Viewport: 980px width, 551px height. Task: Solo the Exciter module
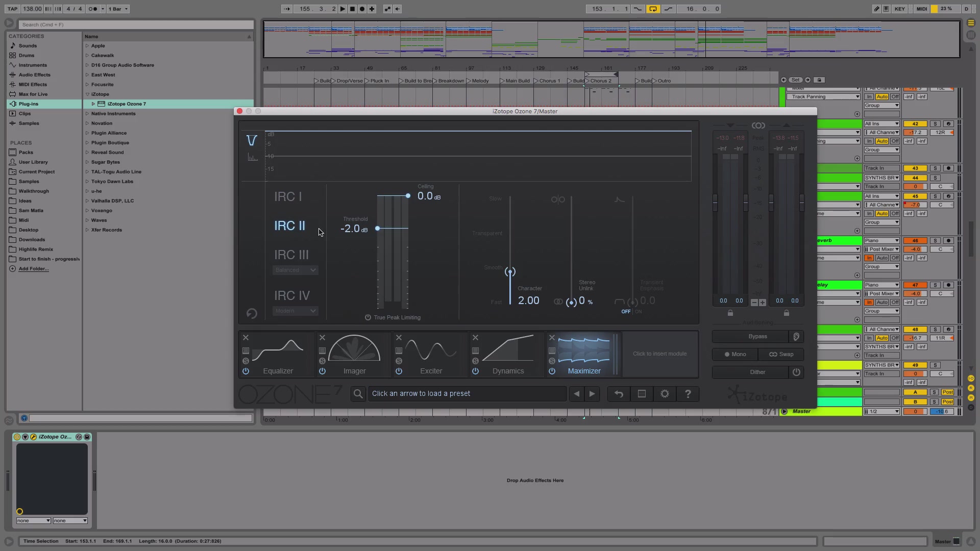(x=399, y=361)
